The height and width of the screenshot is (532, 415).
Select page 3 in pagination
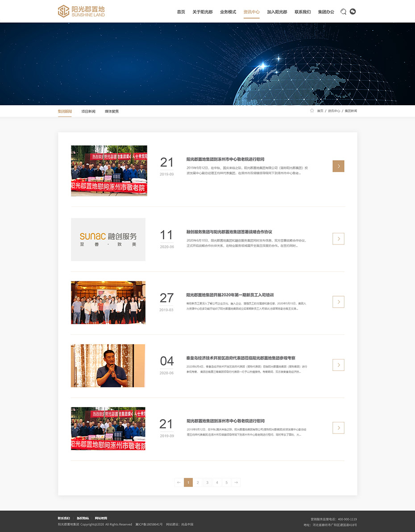[207, 483]
